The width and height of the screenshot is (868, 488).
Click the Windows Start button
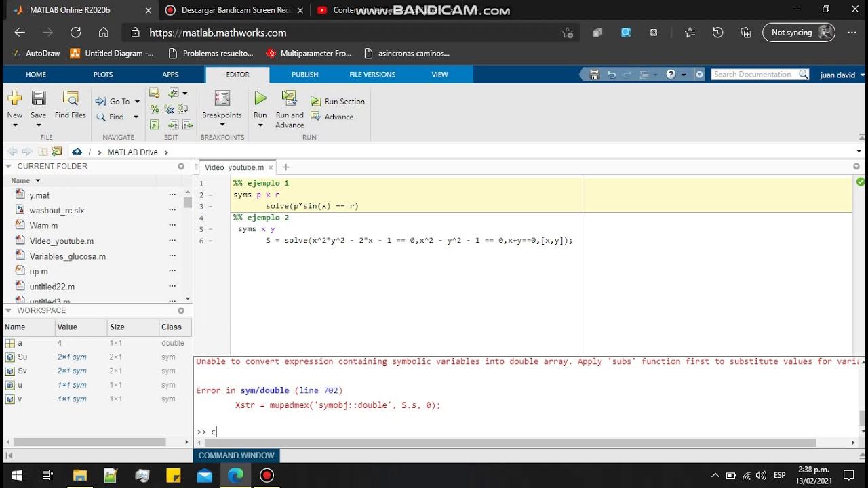pos(16,475)
